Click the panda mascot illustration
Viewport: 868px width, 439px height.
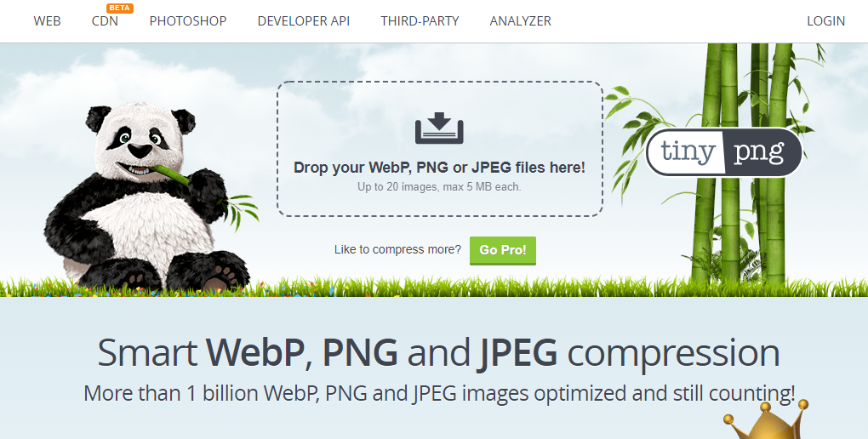[x=150, y=197]
